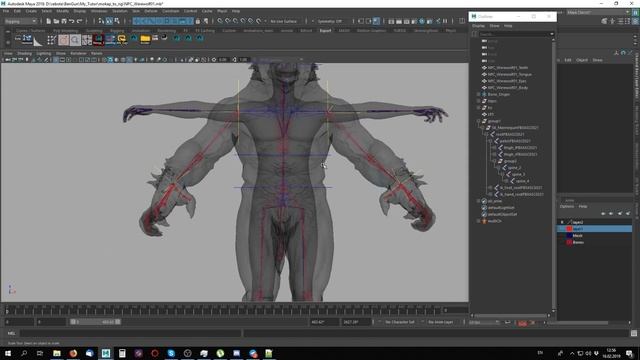Click the MEL command line input field
Viewport: 640px width, 360px height.
130,333
